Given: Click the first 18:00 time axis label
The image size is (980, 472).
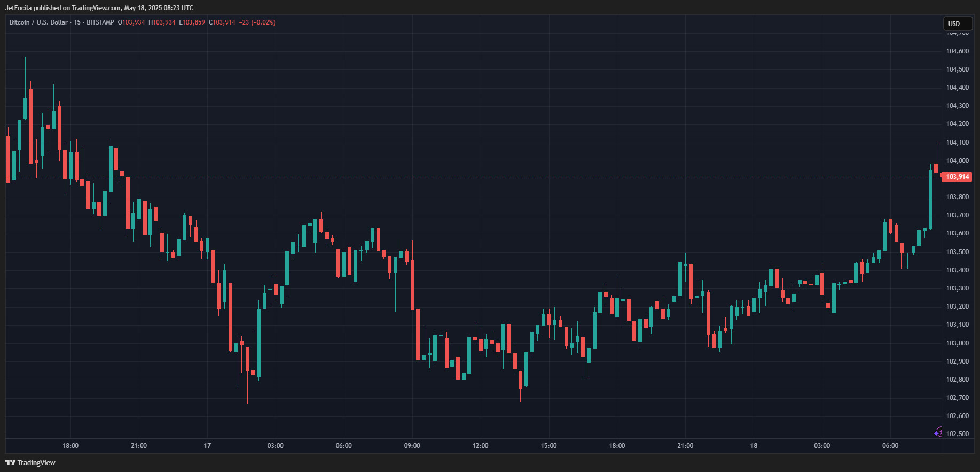Looking at the screenshot, I should pyautogui.click(x=70, y=446).
